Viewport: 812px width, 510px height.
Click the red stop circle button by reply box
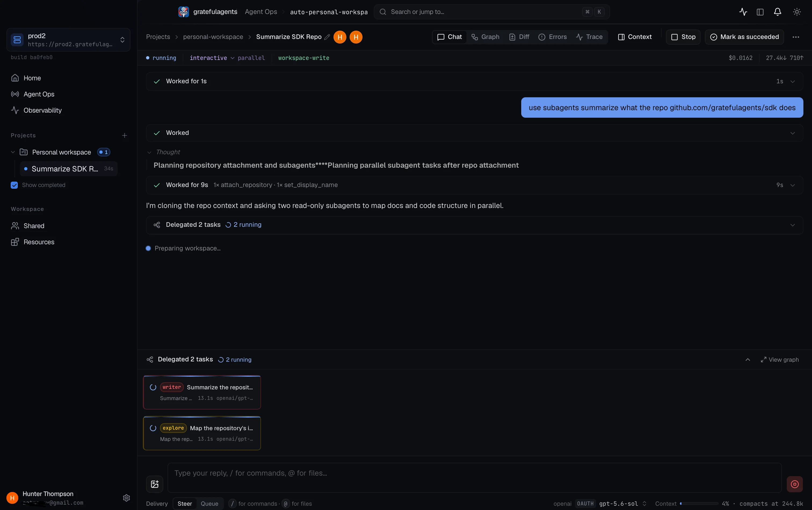click(x=795, y=484)
